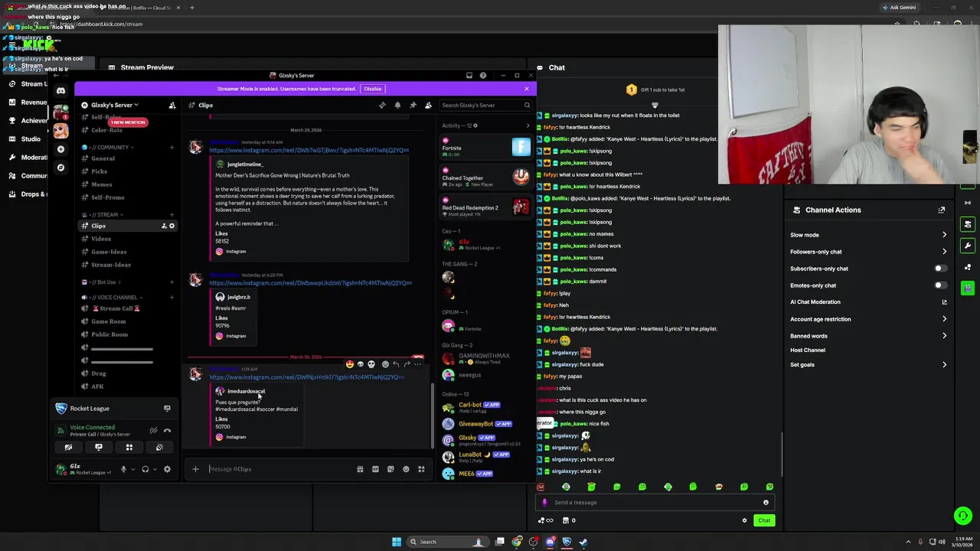Open first Instagram reel link DWbTwGTjBwv
Image resolution: width=980 pixels, height=551 pixels.
[309, 150]
